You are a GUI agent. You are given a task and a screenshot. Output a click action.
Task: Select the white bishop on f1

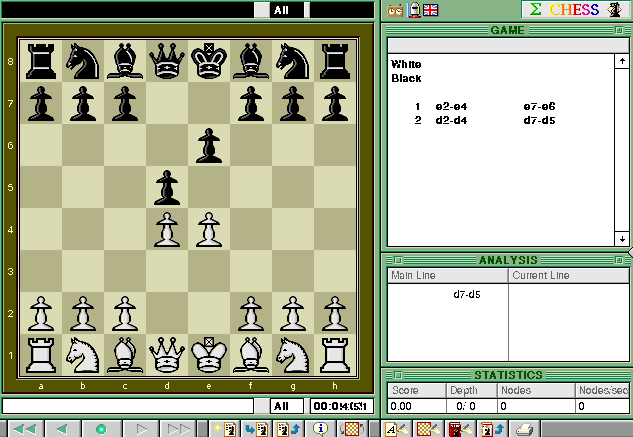click(x=251, y=355)
